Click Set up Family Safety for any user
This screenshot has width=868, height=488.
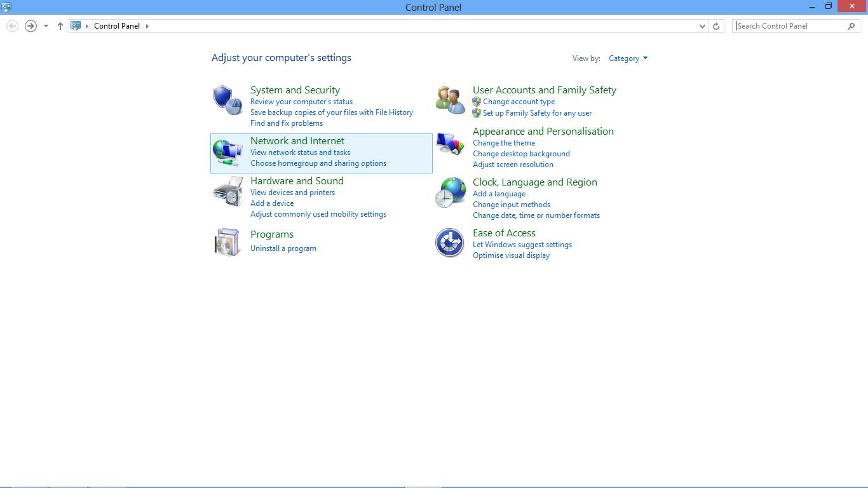537,113
